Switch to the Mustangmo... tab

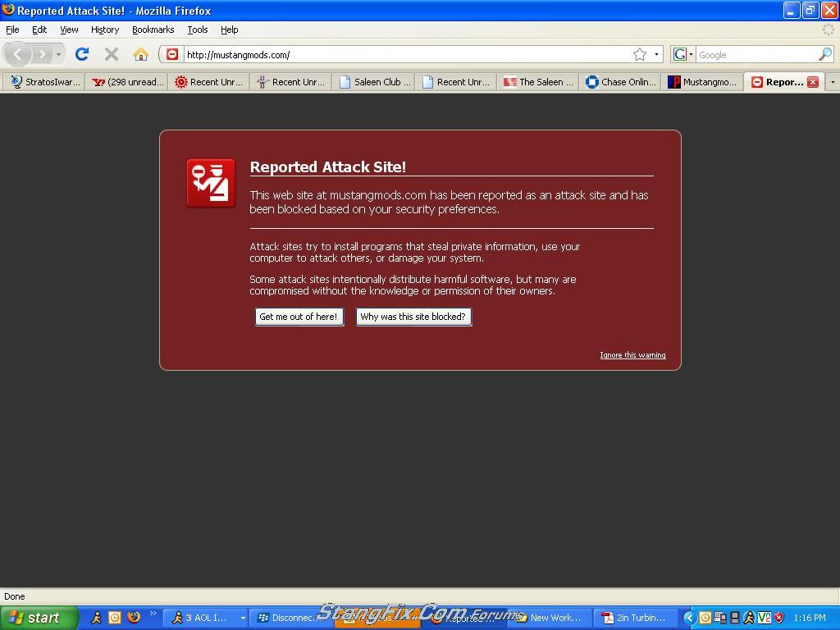tap(702, 82)
